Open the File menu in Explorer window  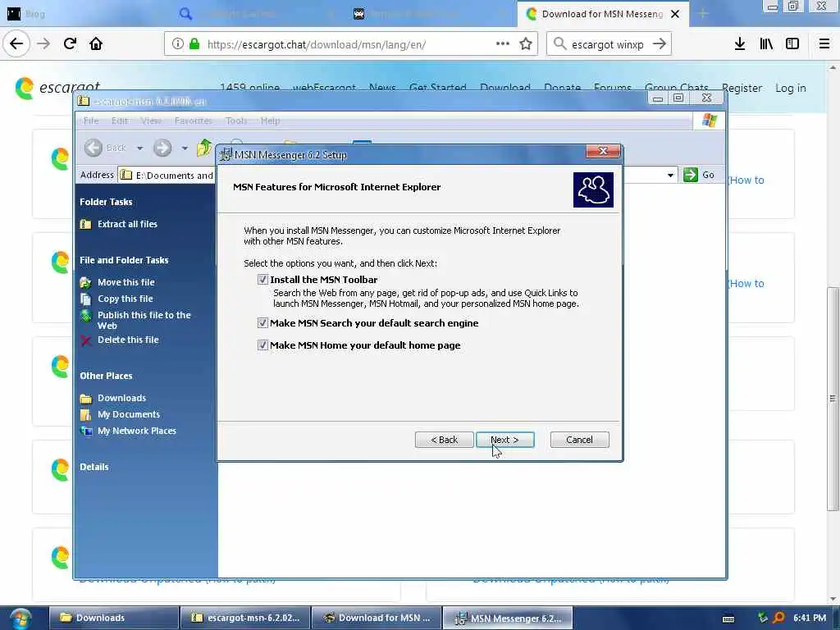[91, 121]
